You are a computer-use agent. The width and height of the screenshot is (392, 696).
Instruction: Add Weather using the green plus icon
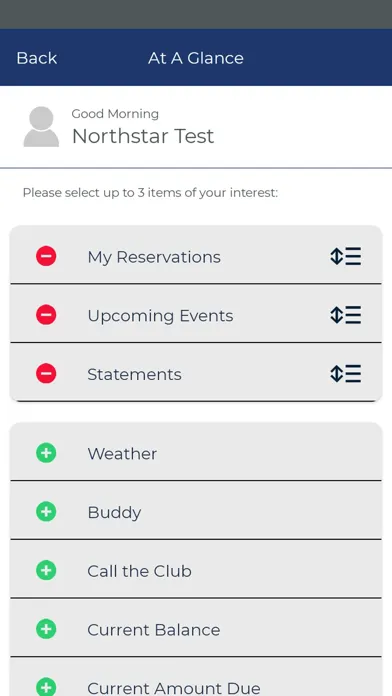pos(46,453)
